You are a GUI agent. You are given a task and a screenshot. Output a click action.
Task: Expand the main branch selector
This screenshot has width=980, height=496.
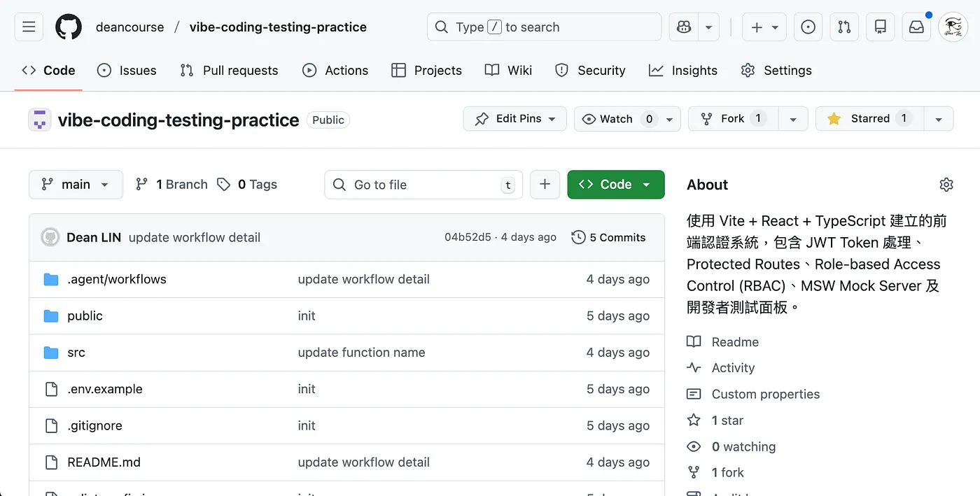coord(76,185)
